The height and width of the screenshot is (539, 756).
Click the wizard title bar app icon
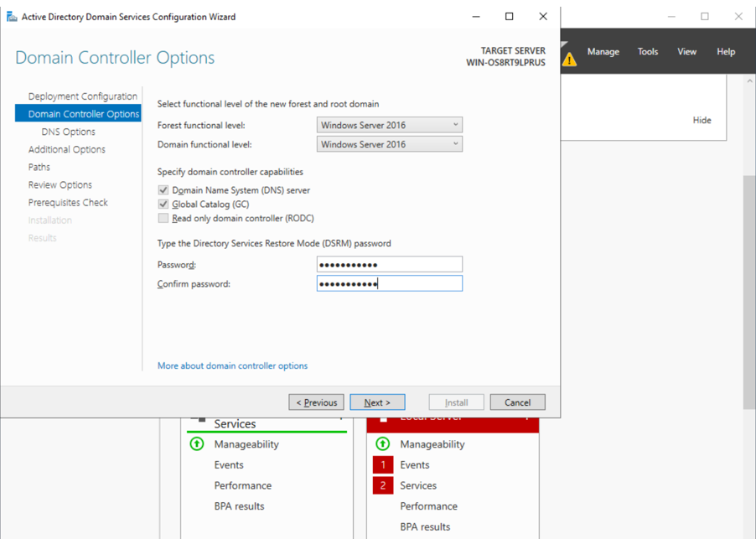11,17
